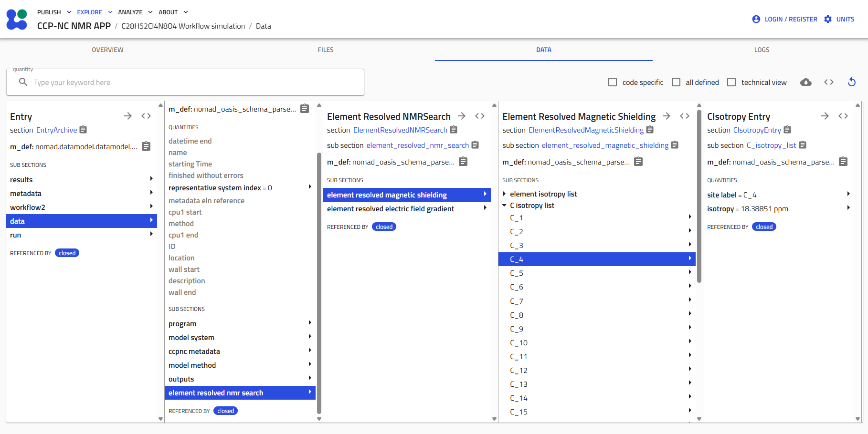868x434 pixels.
Task: Open the ElementResolvedMagneticShielding section link
Action: 586,130
